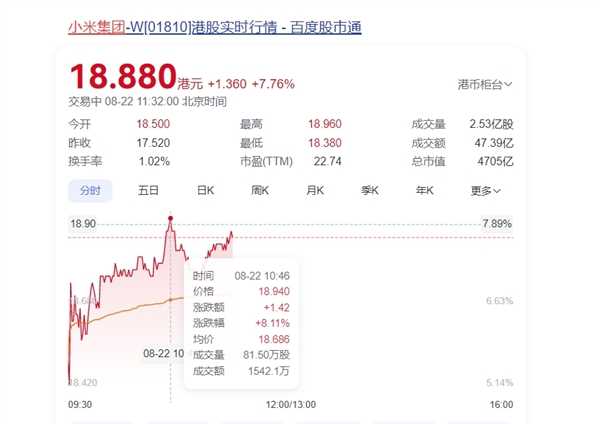
Task: Switch to the 日K tab
Action: [205, 190]
